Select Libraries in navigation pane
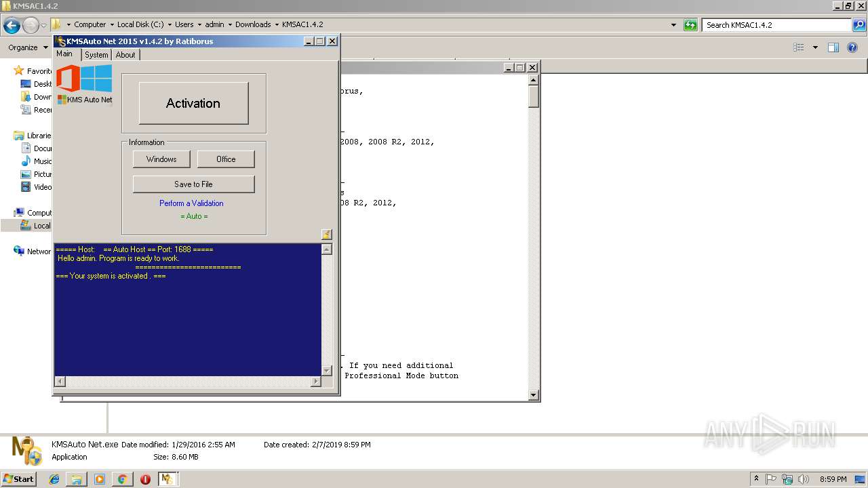868x488 pixels. (x=33, y=136)
